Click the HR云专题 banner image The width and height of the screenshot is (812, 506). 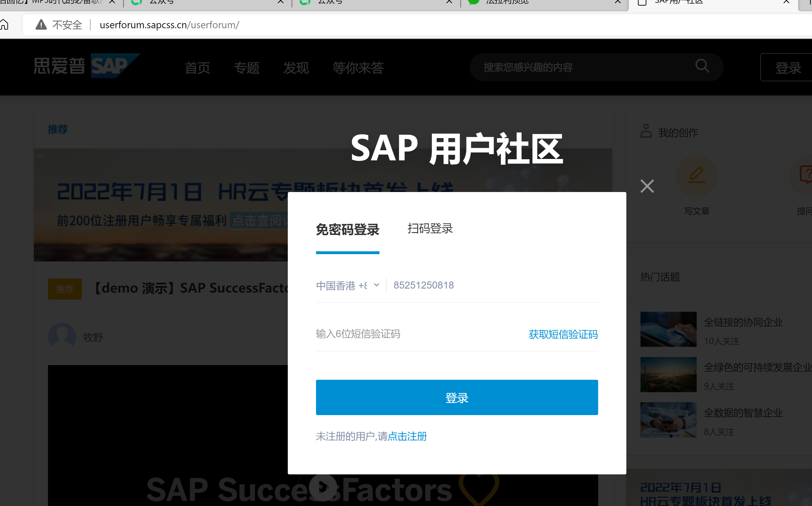161,205
